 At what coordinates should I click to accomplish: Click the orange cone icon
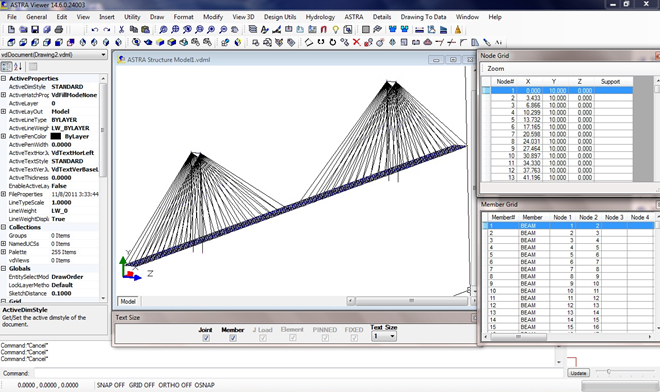[x=458, y=29]
